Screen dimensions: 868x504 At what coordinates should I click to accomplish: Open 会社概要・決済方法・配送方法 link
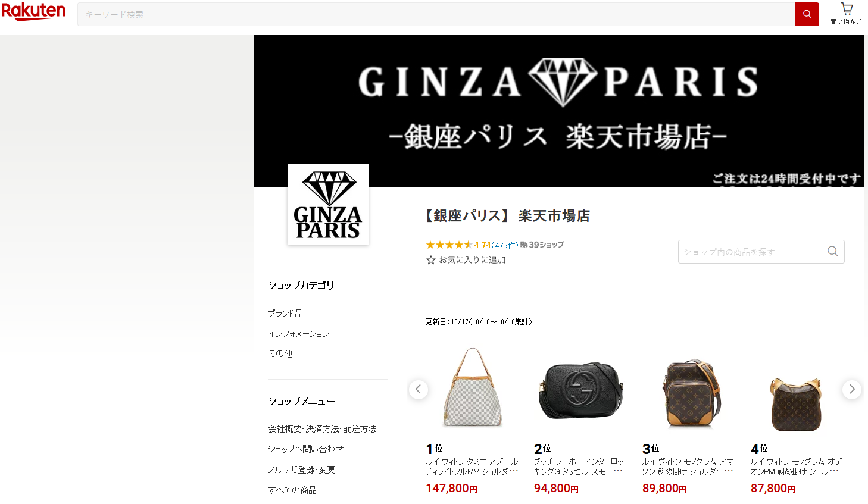322,428
